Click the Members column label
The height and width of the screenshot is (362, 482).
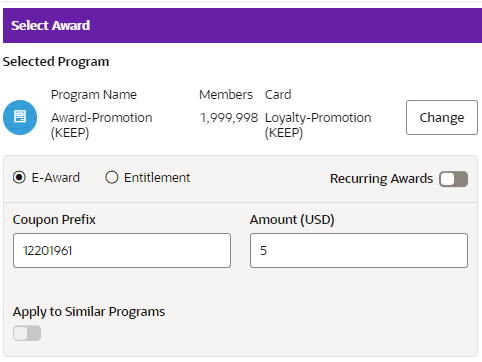226,95
